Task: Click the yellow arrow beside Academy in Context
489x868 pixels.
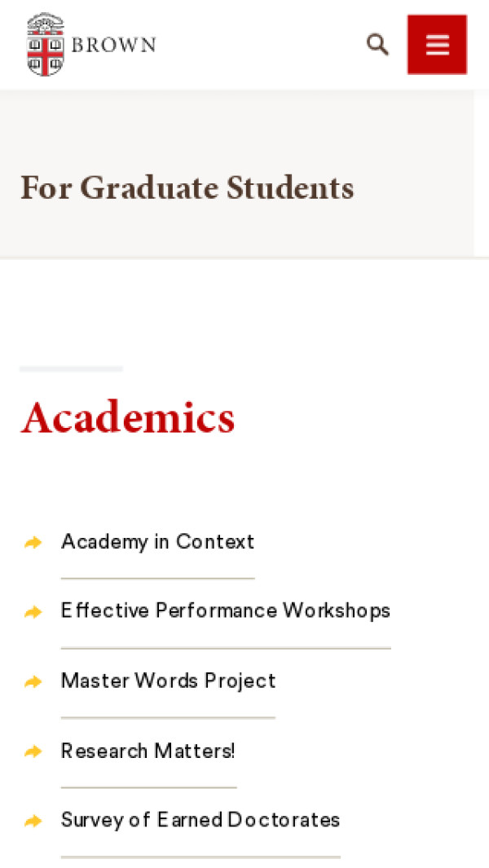Action: point(33,542)
